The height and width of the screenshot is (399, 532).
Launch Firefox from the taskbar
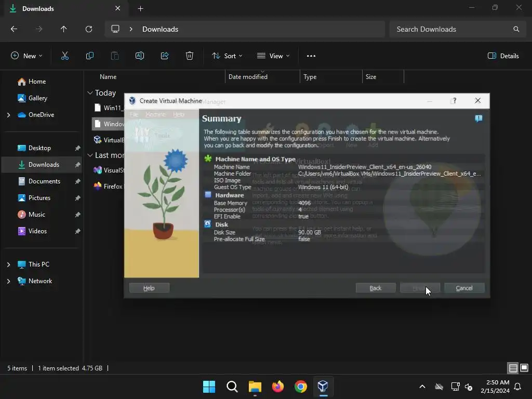point(278,387)
